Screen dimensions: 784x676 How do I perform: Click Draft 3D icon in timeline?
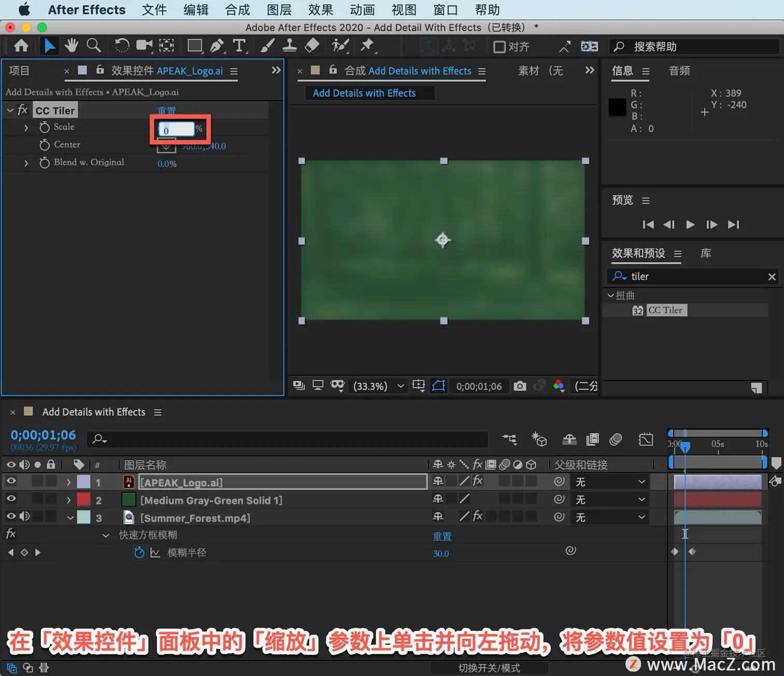[539, 440]
